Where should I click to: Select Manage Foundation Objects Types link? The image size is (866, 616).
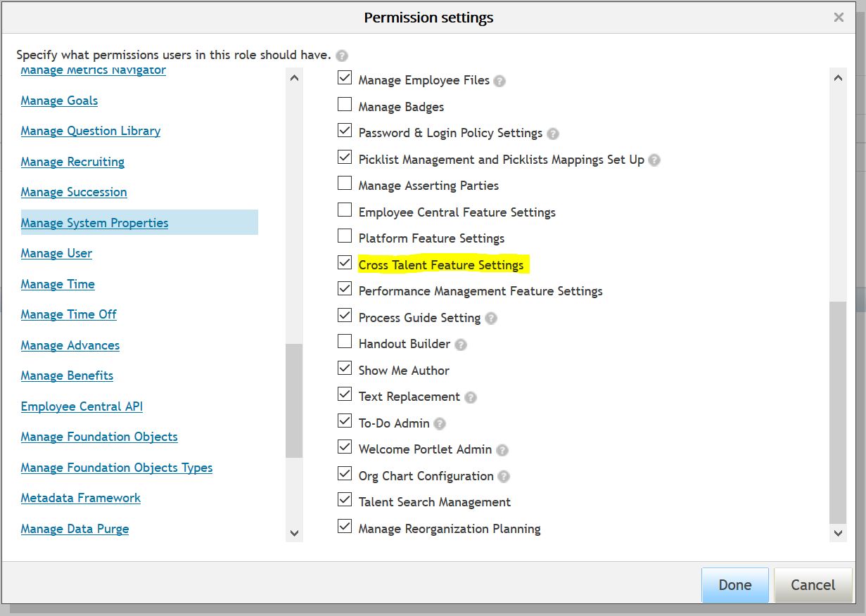[x=117, y=468]
